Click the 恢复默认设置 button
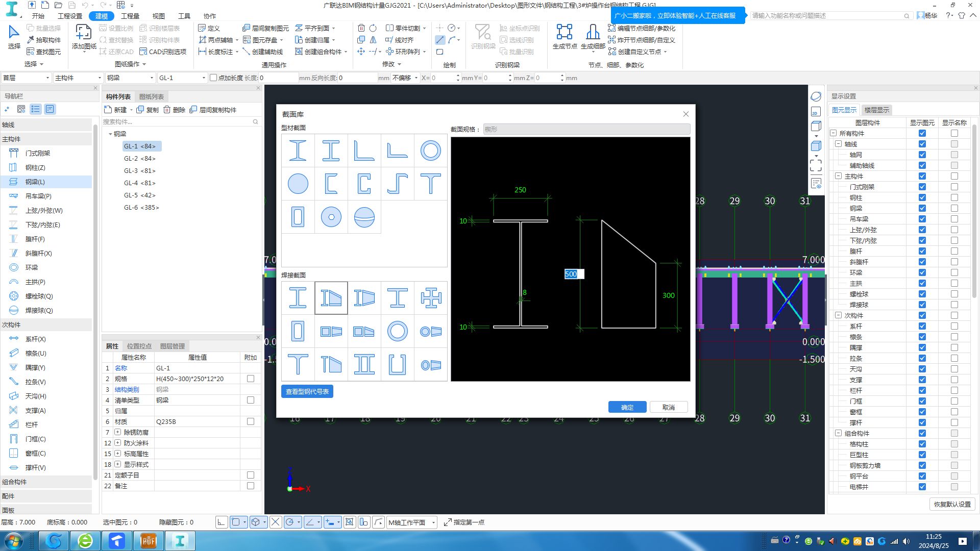The width and height of the screenshot is (980, 551). pos(952,504)
